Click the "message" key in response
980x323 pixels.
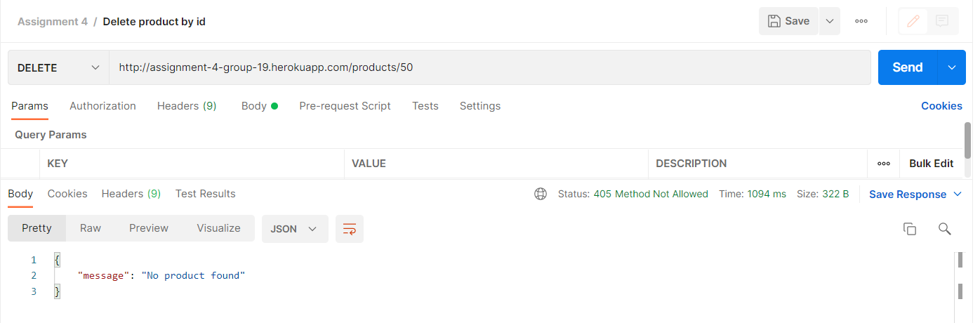[104, 275]
